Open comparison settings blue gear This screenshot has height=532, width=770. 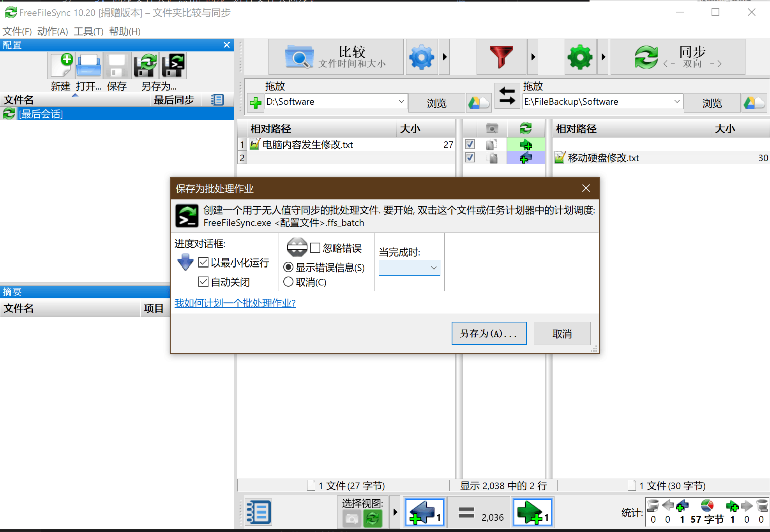click(421, 57)
